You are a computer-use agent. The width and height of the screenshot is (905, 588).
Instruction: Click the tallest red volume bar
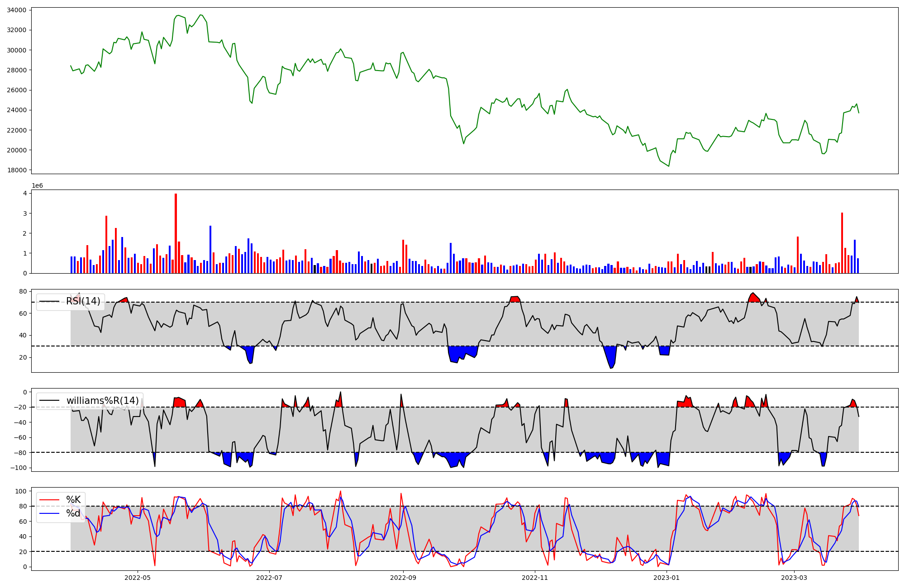tap(176, 233)
